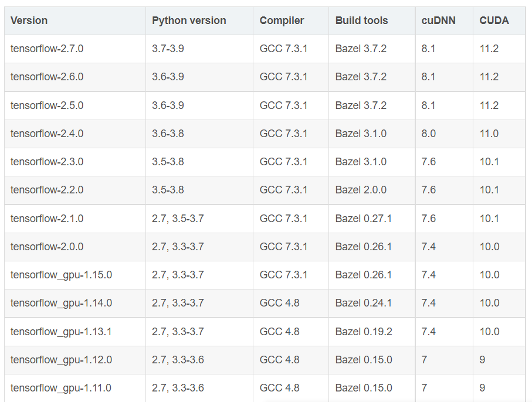Click the tensorflow-2.6.0 row label
This screenshot has width=532, height=402.
coord(47,77)
